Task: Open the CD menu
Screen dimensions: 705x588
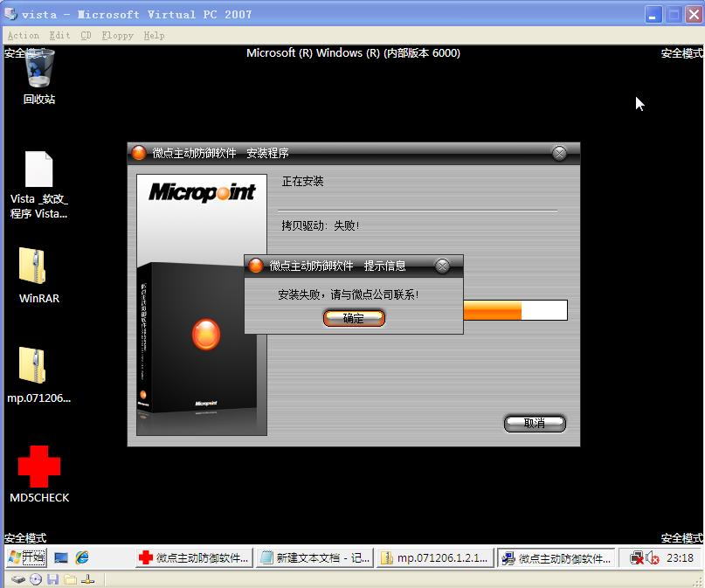Action: click(x=86, y=36)
